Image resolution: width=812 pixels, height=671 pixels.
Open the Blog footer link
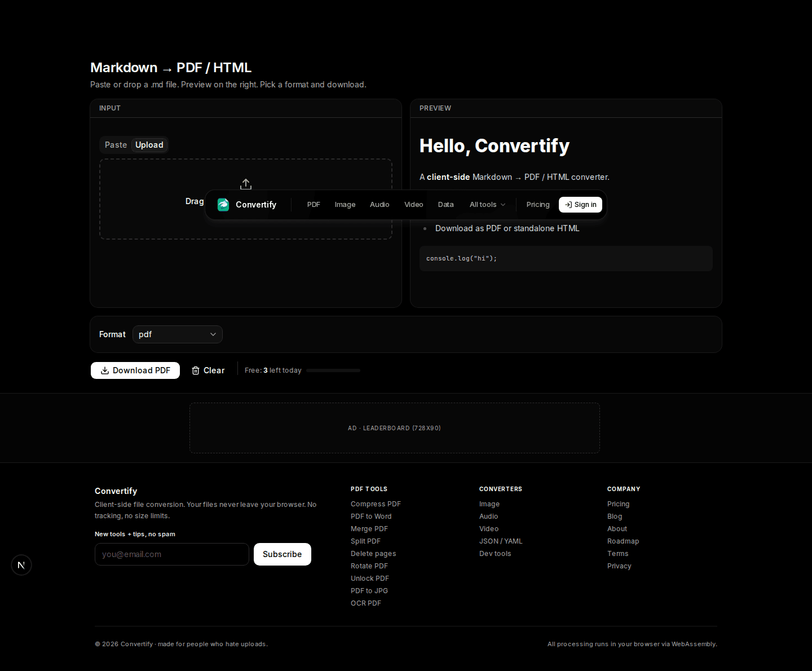[x=615, y=517]
